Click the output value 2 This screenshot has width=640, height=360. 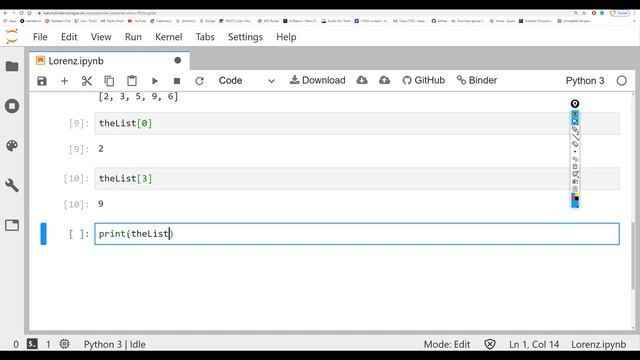click(x=101, y=149)
